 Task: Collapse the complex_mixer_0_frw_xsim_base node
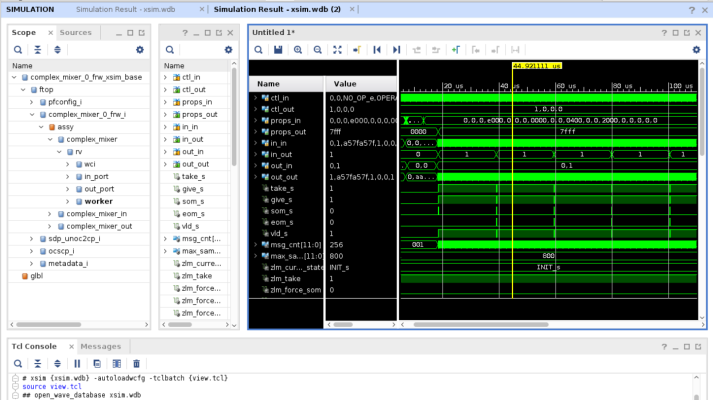[14, 77]
